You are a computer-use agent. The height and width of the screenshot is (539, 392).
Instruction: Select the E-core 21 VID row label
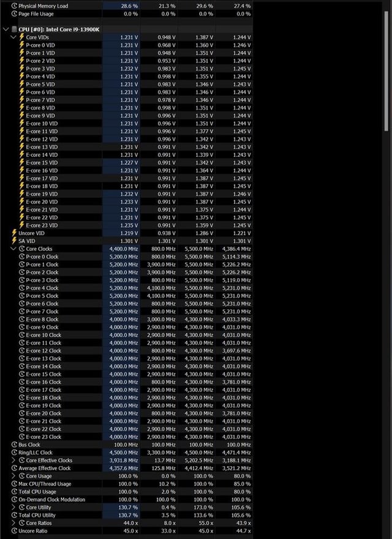[42, 209]
